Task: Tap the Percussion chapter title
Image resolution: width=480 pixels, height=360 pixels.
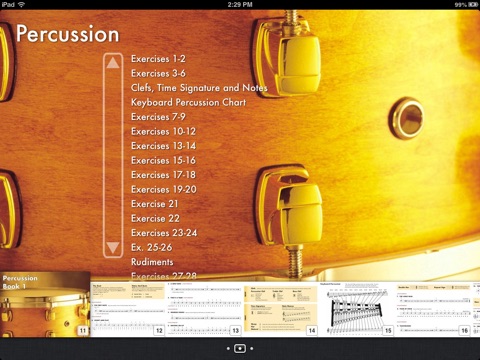Action: coord(68,34)
